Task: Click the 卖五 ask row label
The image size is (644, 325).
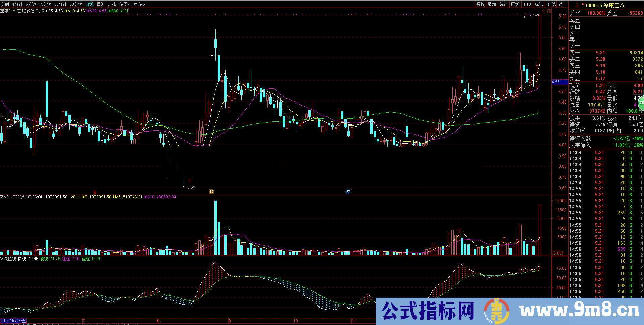Action: 575,21
